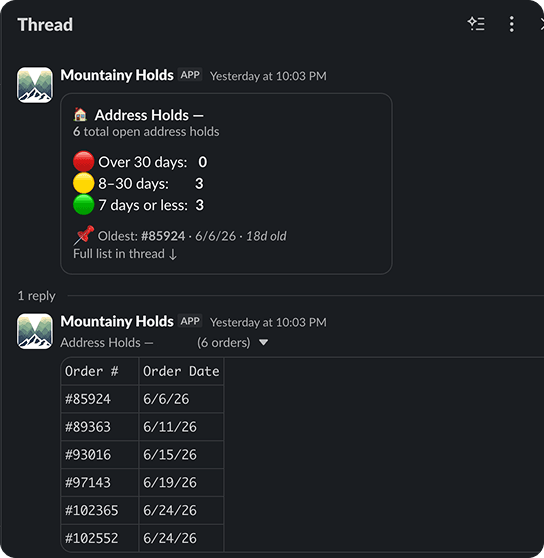This screenshot has width=544, height=558.
Task: Click the red circle beside Over 30 days
Action: [83, 162]
